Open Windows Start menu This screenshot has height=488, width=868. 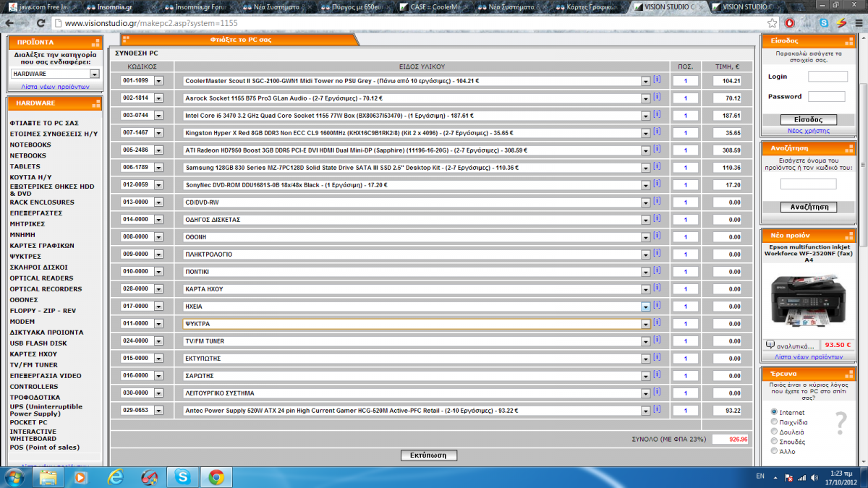click(14, 476)
